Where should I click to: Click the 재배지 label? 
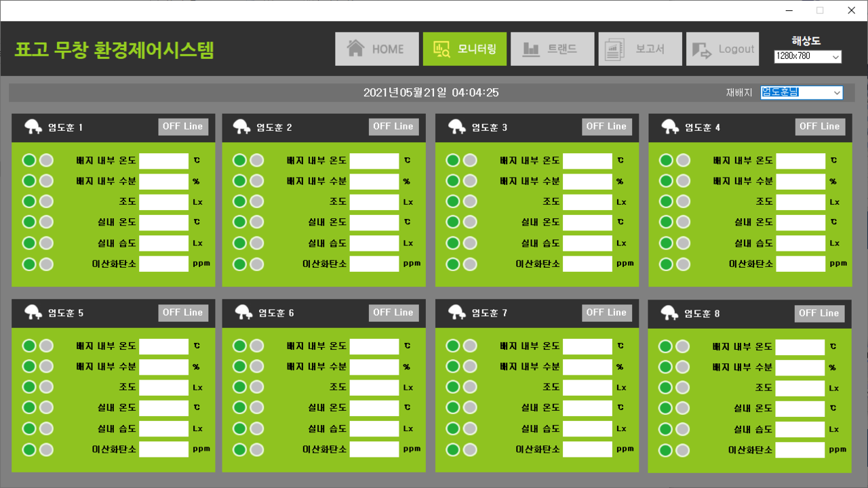click(739, 93)
